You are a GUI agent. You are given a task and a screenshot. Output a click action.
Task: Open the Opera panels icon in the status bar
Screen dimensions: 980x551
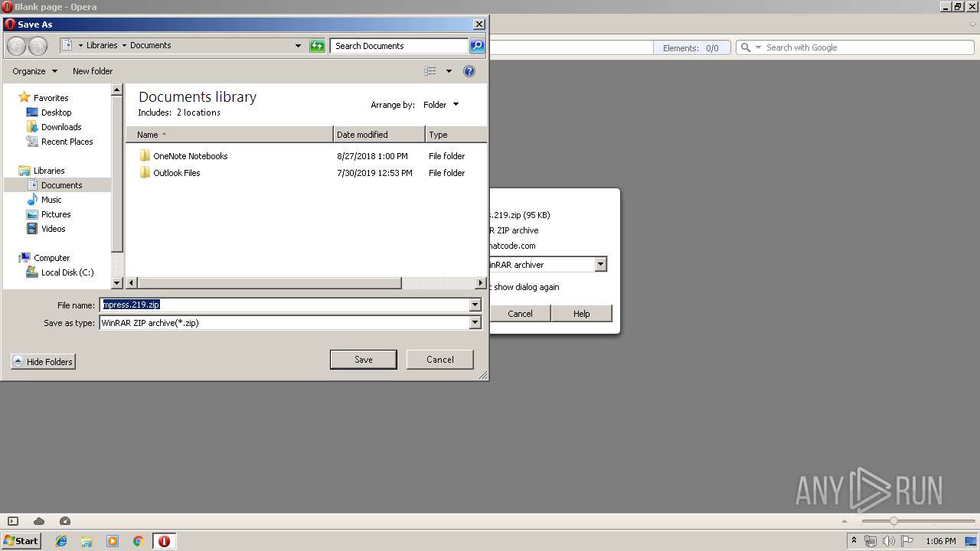tap(13, 521)
